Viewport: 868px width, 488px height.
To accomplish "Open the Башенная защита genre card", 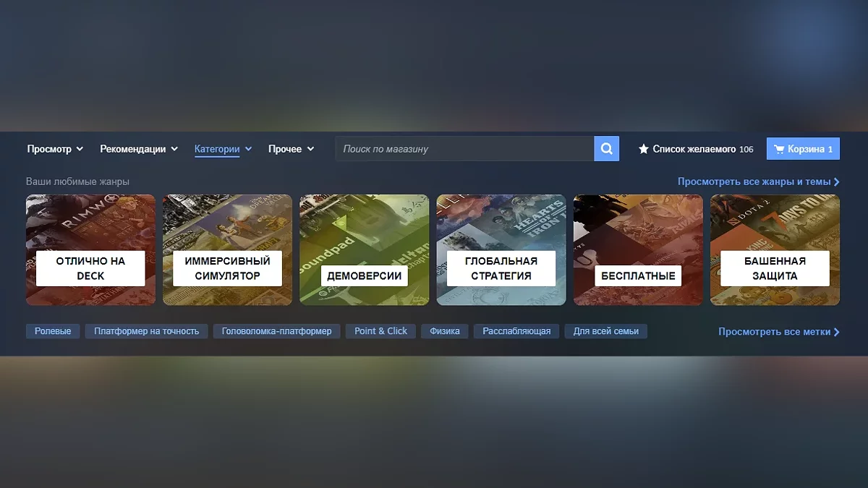I will pyautogui.click(x=775, y=250).
